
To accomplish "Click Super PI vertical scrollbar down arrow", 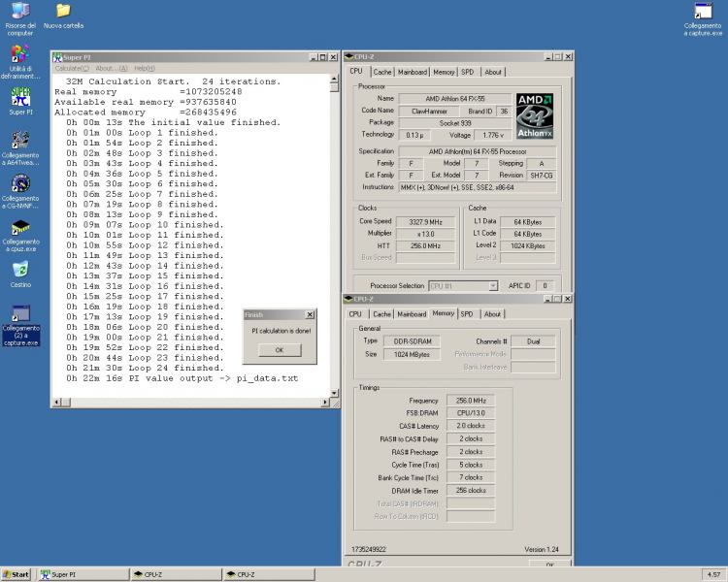I will tap(334, 393).
